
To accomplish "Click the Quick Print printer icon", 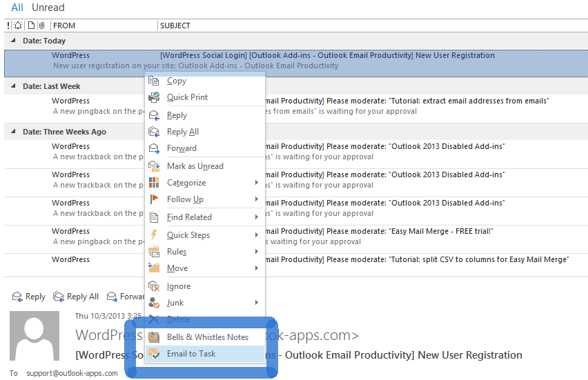I will [154, 97].
